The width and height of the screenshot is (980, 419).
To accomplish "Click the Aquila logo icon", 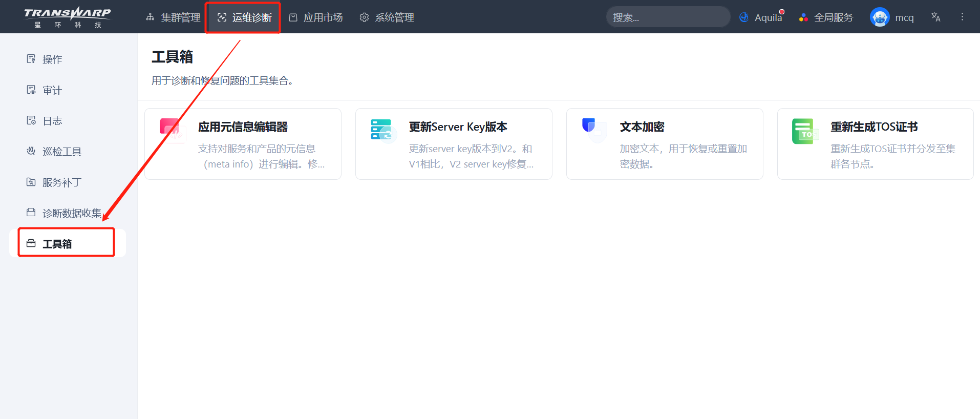I will pyautogui.click(x=744, y=17).
